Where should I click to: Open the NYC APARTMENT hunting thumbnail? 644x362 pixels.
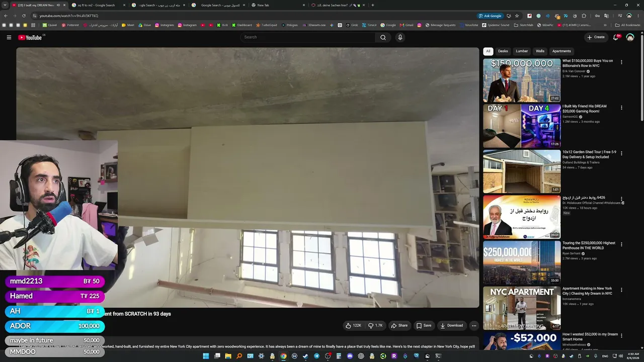click(x=522, y=308)
